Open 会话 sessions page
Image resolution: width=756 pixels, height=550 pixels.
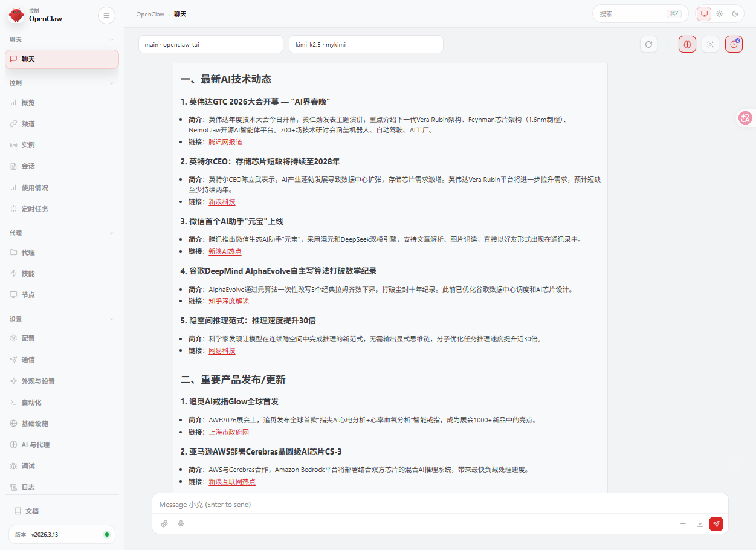[x=62, y=166]
